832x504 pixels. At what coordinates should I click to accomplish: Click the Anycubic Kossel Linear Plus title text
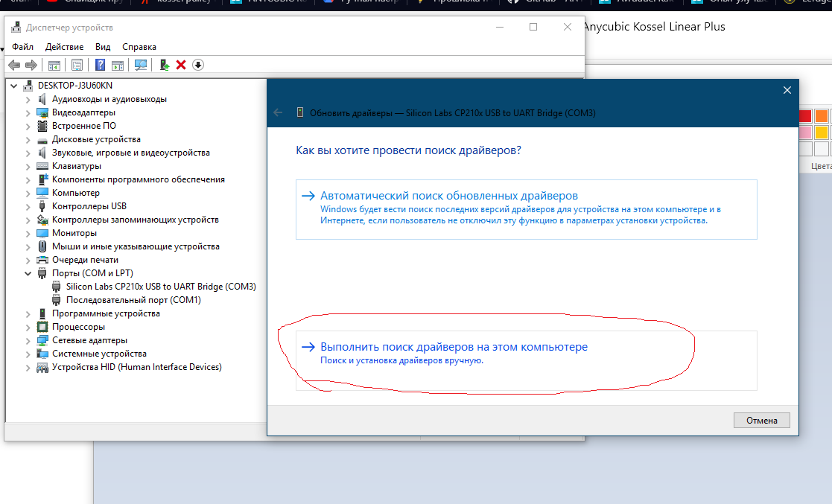(x=654, y=27)
